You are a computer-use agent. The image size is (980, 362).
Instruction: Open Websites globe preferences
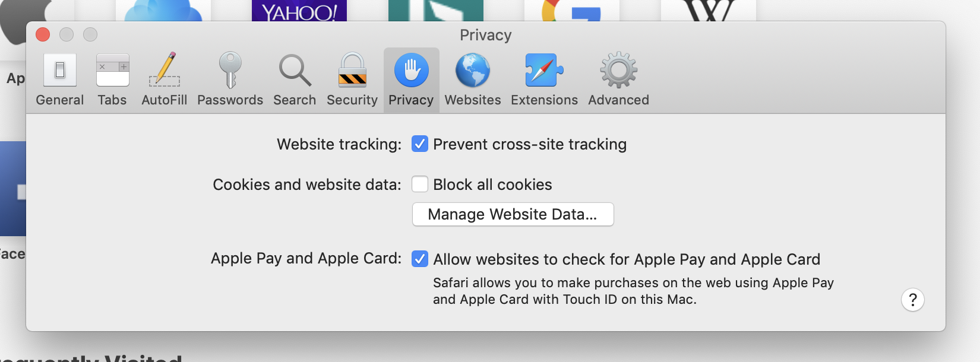473,79
